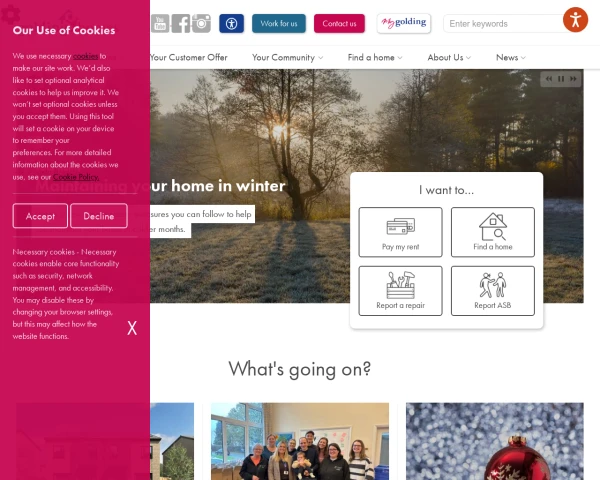Image resolution: width=600 pixels, height=480 pixels.
Task: Accept the optional cookies
Action: coord(40,216)
